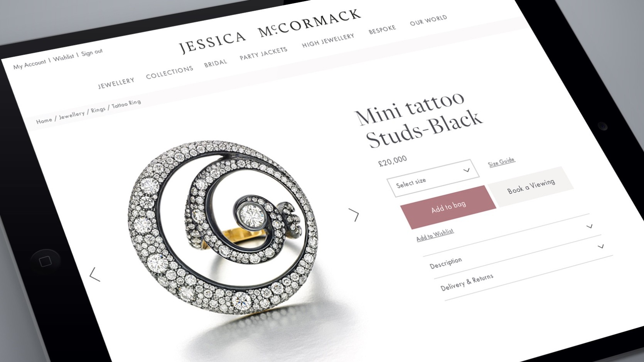Go to the Bridal section

(216, 63)
